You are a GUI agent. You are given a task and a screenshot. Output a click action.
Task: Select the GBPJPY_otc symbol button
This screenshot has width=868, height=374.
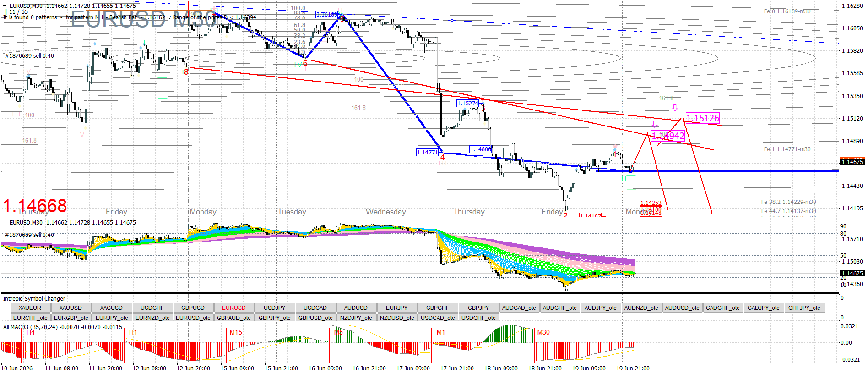coord(275,318)
